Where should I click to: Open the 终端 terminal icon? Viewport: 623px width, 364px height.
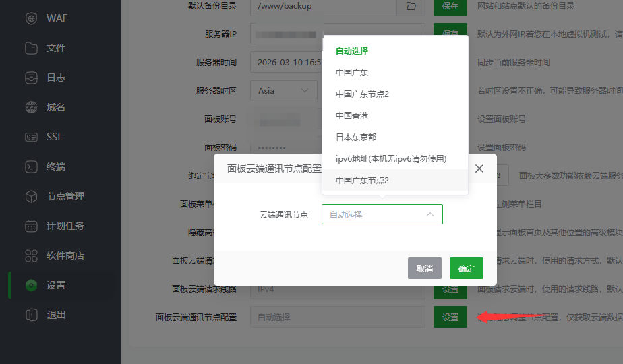coord(31,166)
